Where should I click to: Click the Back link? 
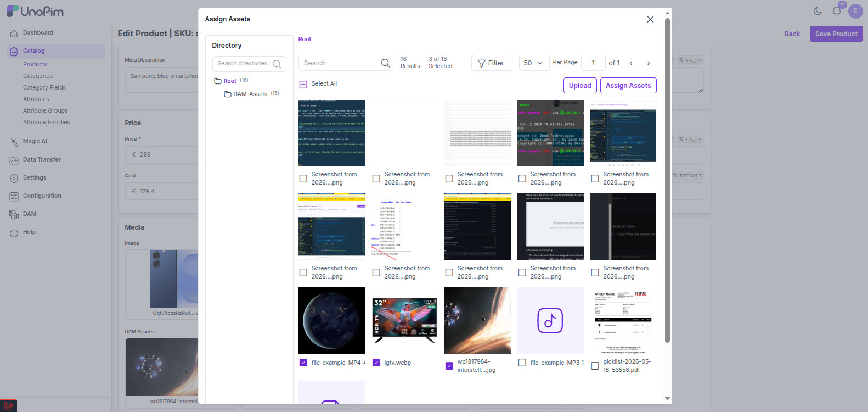(792, 34)
